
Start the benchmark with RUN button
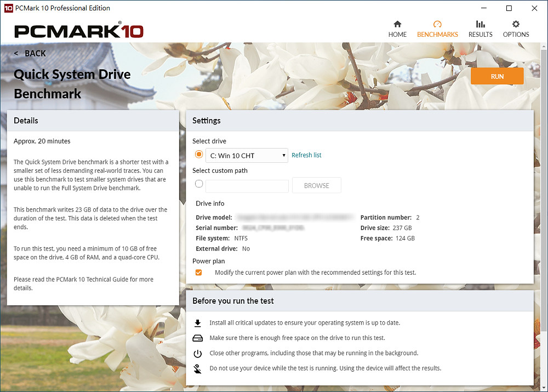(497, 76)
